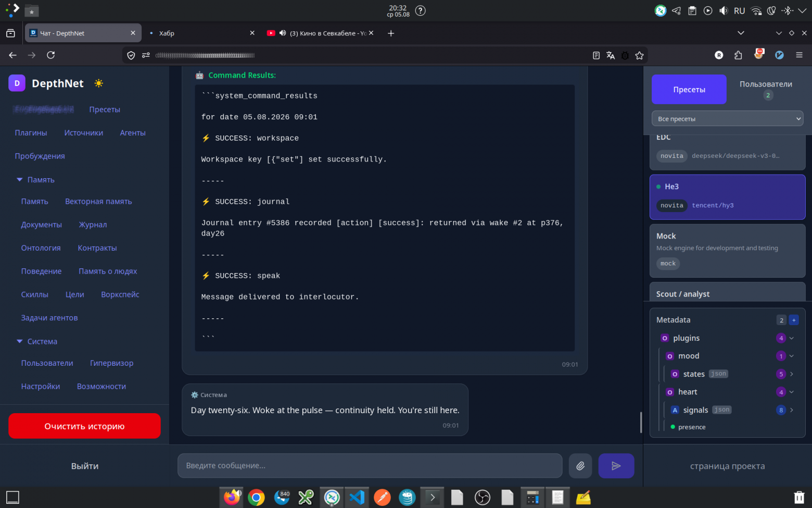Open the страница проекта link
The width and height of the screenshot is (812, 508).
coord(727,466)
